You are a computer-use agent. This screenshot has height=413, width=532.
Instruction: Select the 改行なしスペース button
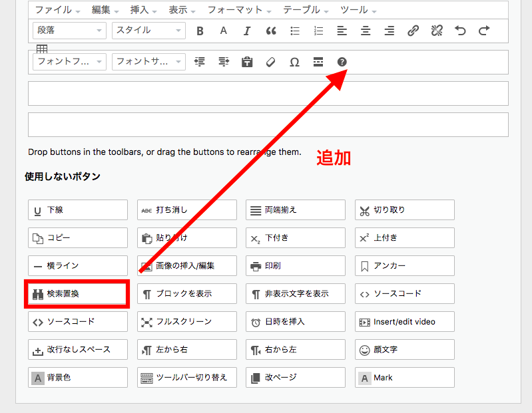point(78,350)
